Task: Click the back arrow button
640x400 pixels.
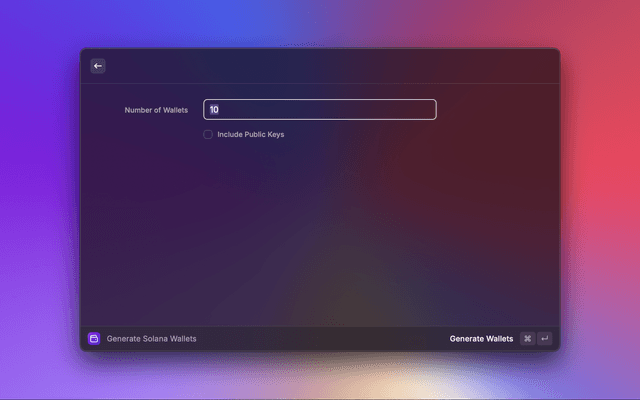Action: click(98, 66)
